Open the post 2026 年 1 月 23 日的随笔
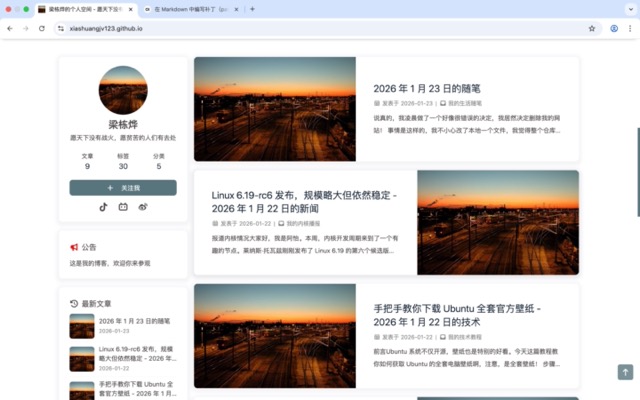The width and height of the screenshot is (640, 400). (427, 88)
